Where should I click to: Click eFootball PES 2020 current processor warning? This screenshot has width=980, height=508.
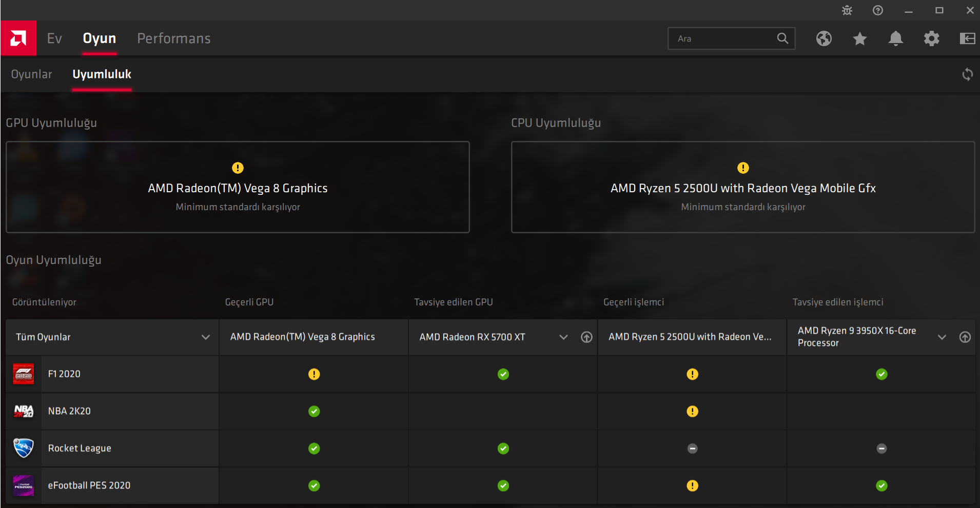click(693, 485)
